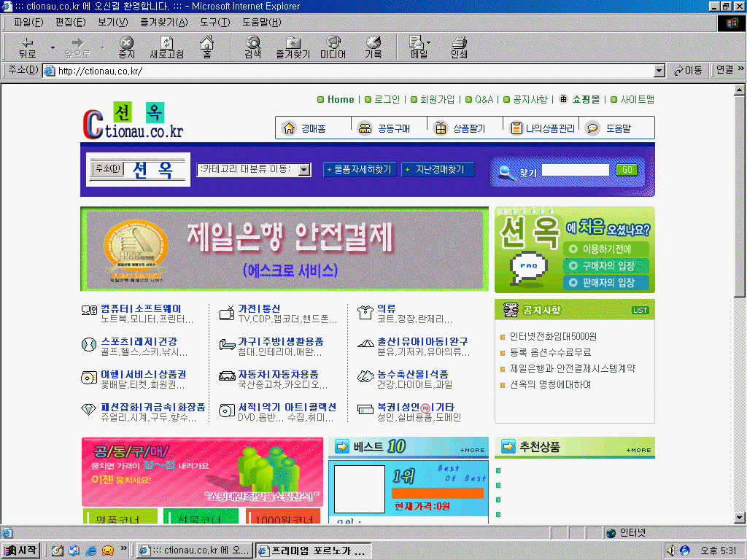Click into the 찾기 search text field
Image resolution: width=747 pixels, height=560 pixels.
pos(576,170)
